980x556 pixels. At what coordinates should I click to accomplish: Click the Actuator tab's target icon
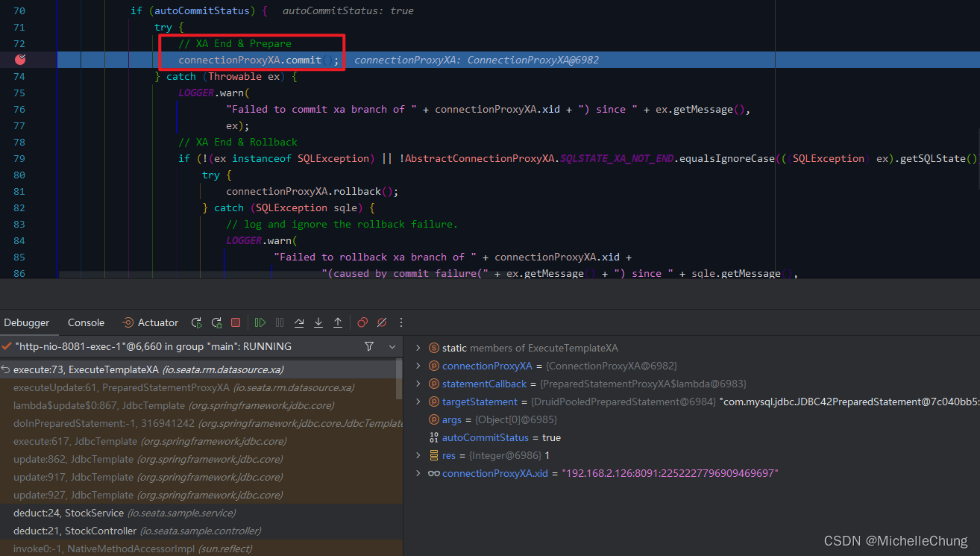(x=128, y=322)
